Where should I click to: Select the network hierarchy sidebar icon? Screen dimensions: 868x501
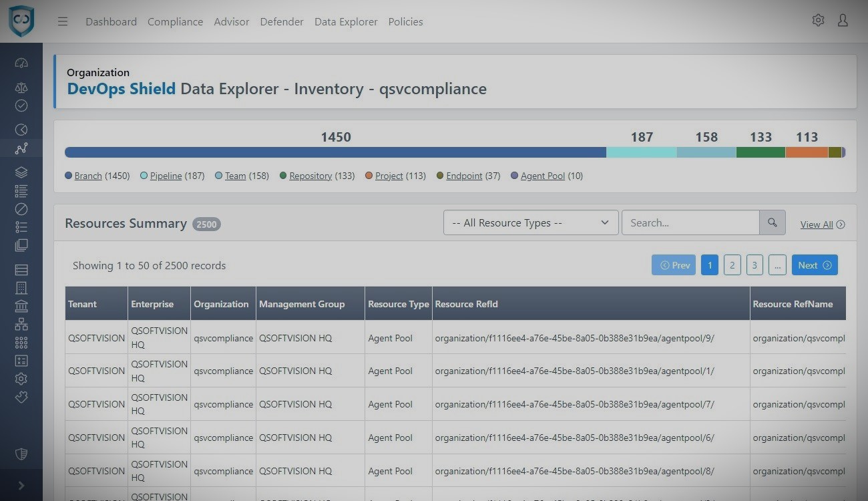(x=21, y=324)
